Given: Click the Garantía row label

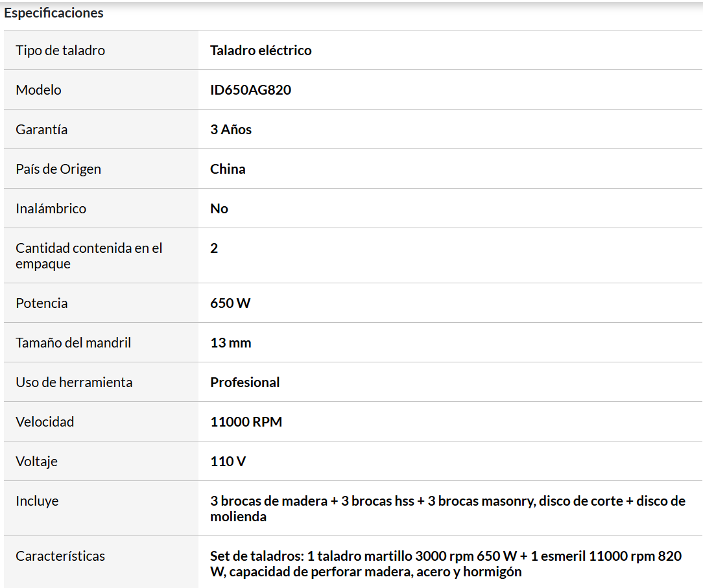Looking at the screenshot, I should click(x=42, y=130).
